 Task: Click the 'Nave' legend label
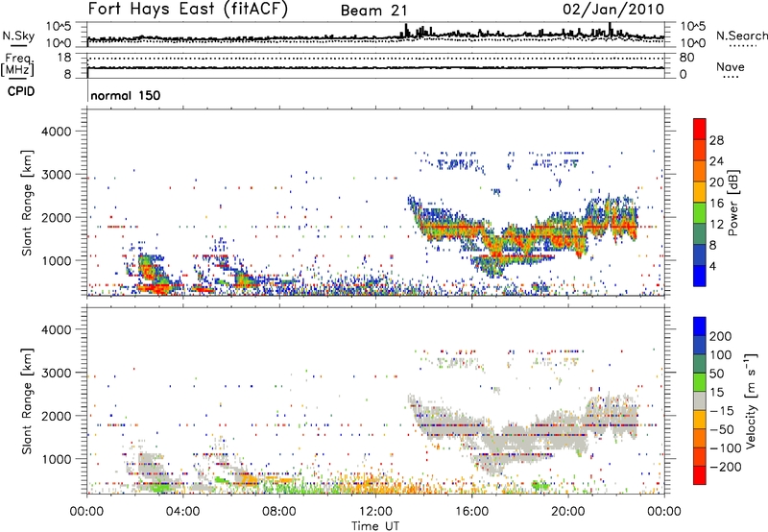[731, 67]
